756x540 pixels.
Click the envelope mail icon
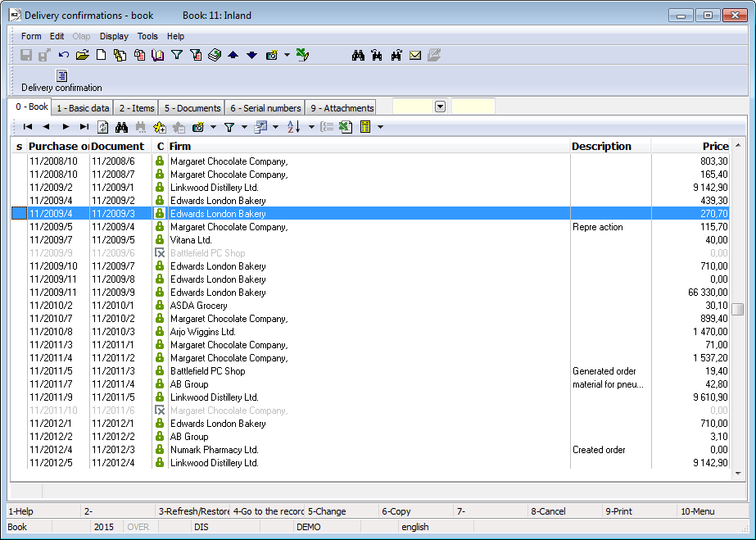(415, 56)
